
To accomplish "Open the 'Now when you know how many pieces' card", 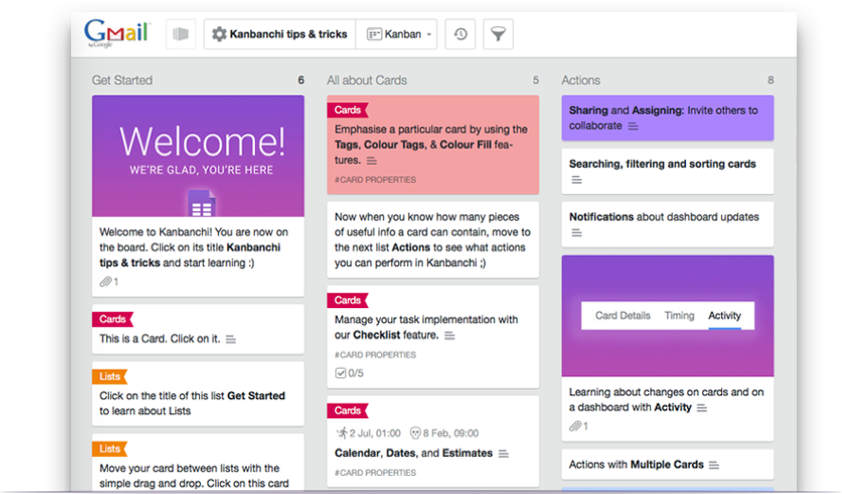I will point(433,239).
